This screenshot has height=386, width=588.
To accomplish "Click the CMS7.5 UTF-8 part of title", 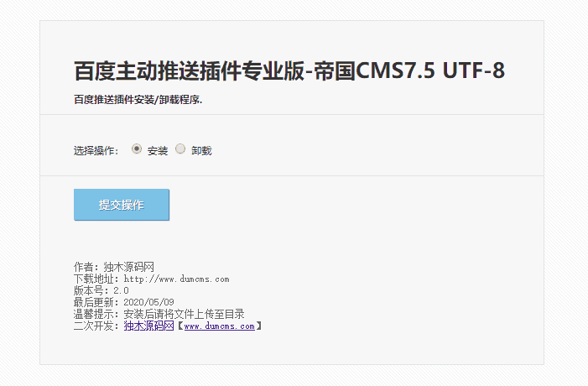I will tap(430, 70).
